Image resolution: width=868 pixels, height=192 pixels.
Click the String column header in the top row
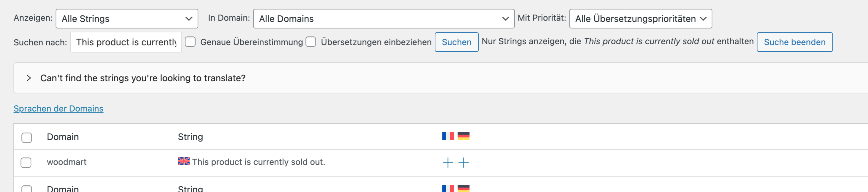click(x=190, y=137)
